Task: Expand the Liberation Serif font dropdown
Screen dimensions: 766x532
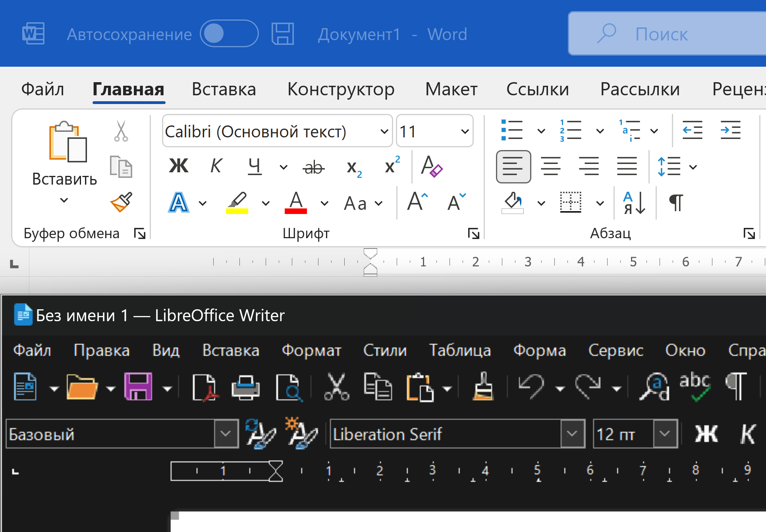Action: click(x=572, y=434)
